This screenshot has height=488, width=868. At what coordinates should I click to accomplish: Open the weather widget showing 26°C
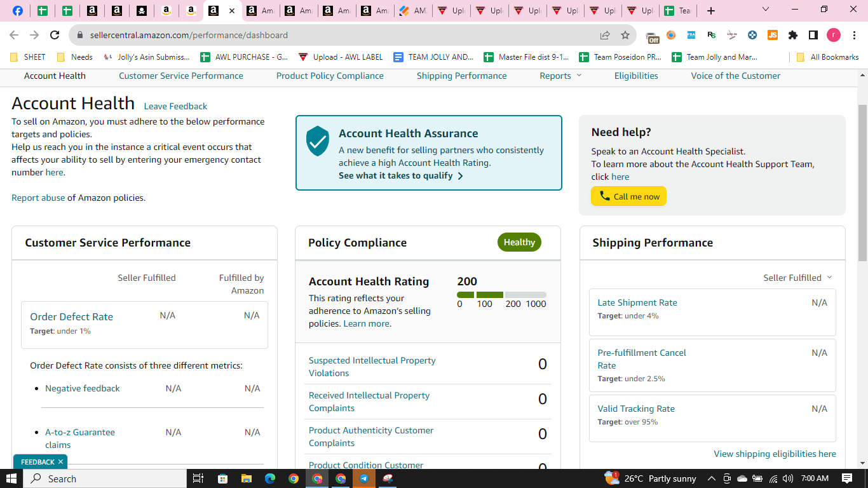tap(649, 478)
